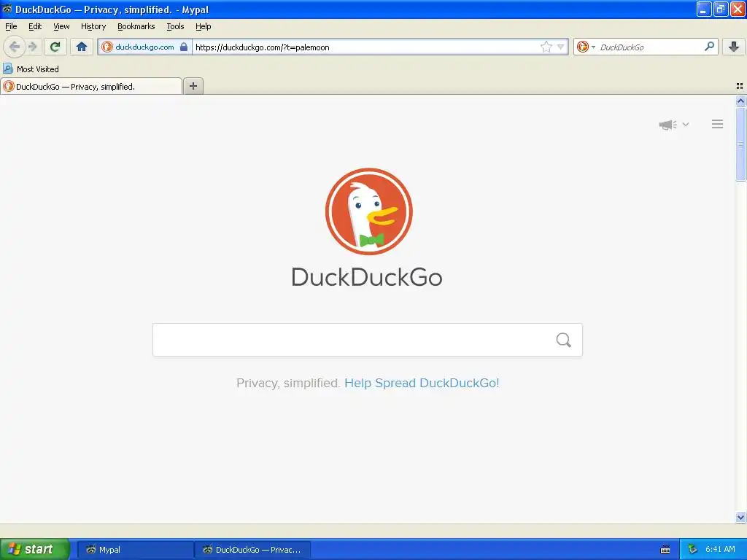This screenshot has height=560, width=747.
Task: Minimize the Mypal window
Action: (x=704, y=9)
